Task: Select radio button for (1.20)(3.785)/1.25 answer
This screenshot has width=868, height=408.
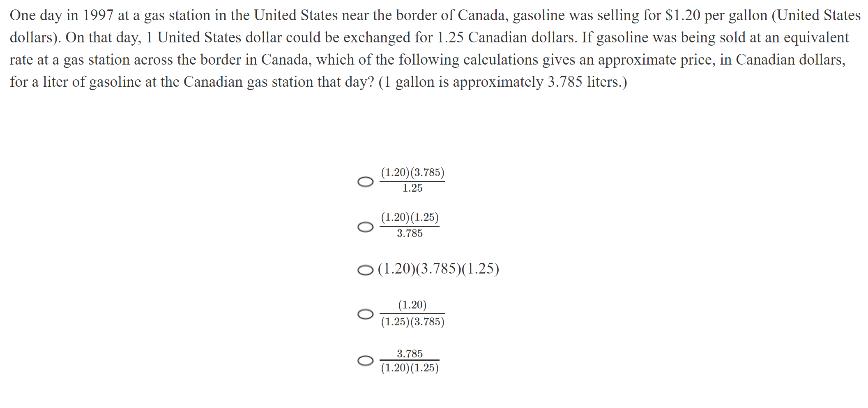Action: coord(365,182)
